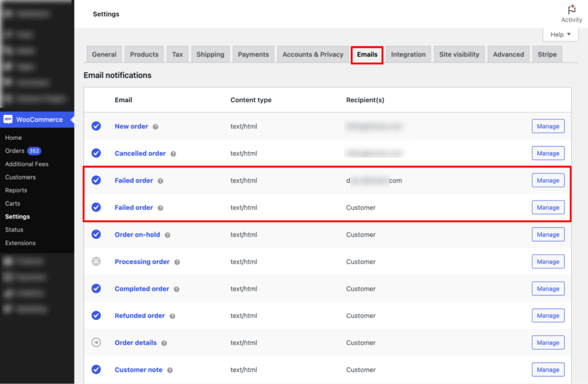Click the question mark next to Cancelled order

(x=174, y=153)
